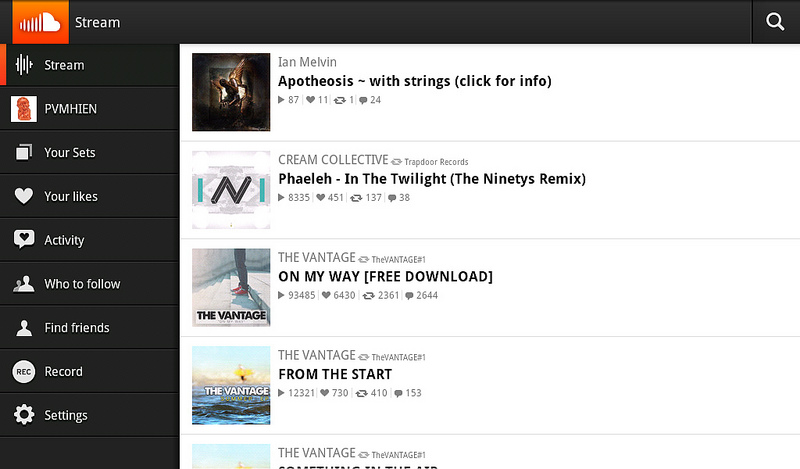Open search with the magnifier icon
The width and height of the screenshot is (800, 469).
pos(775,22)
